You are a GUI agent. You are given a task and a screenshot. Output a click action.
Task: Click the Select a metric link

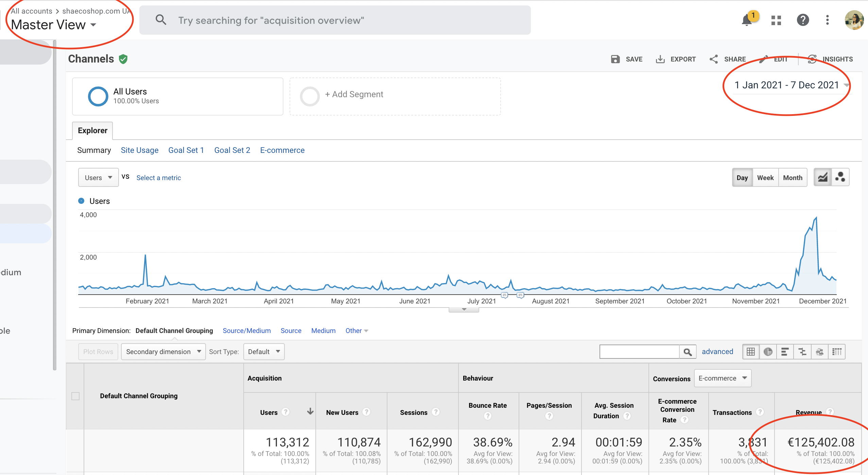point(158,178)
